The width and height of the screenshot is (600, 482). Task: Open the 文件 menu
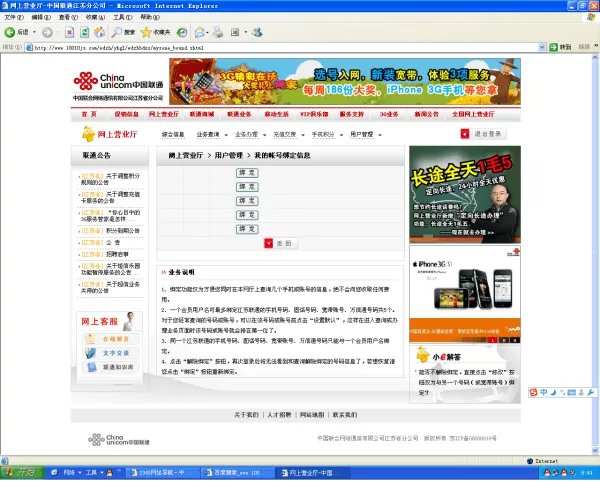14,17
